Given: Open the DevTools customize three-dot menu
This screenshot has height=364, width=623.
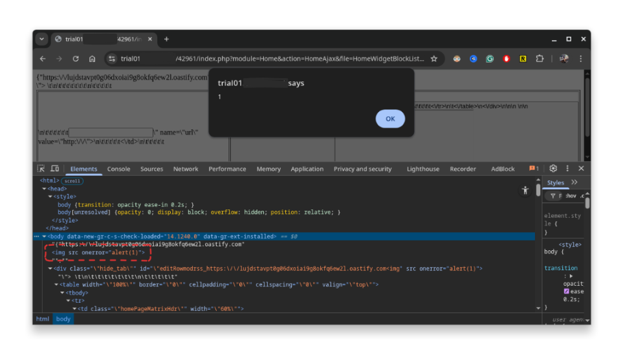Looking at the screenshot, I should click(567, 169).
